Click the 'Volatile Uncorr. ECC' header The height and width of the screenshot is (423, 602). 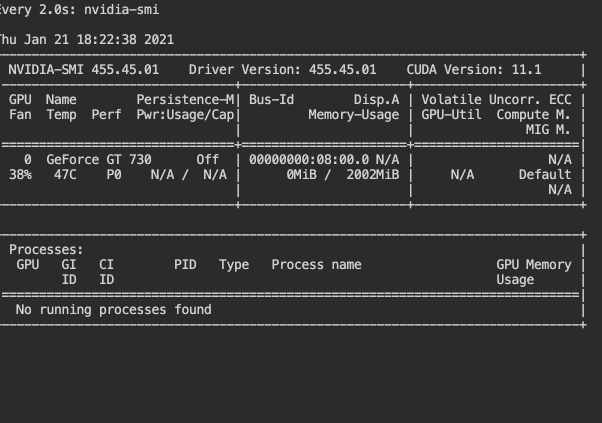[x=496, y=100]
